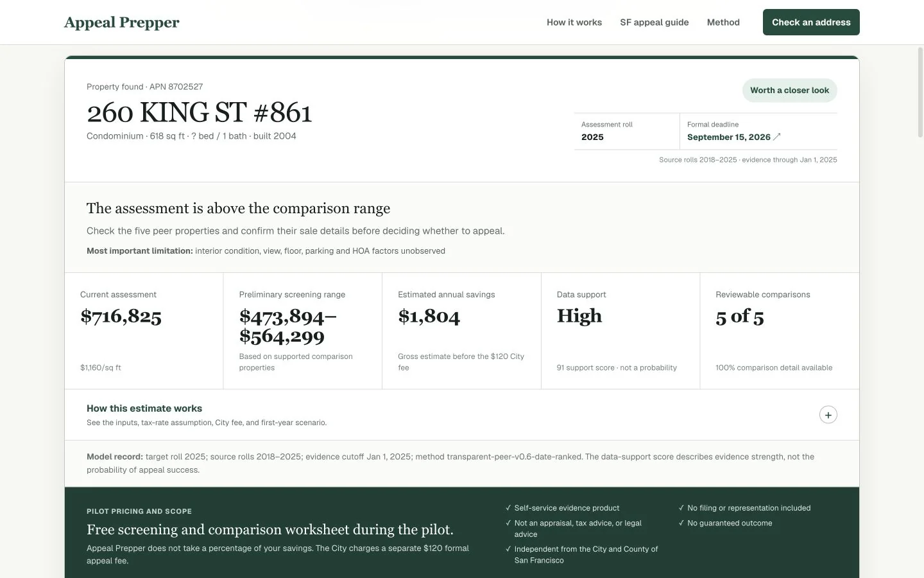Click the 91 support score note
924x578 pixels.
tap(617, 368)
